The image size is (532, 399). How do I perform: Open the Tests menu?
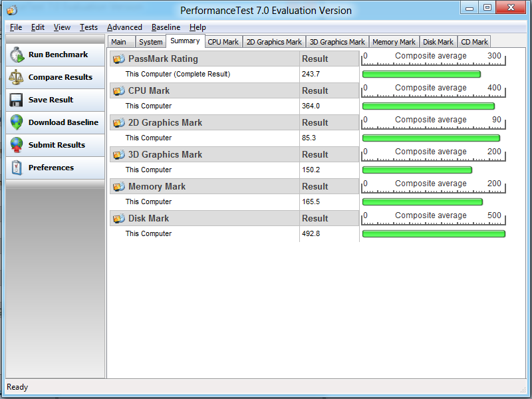pyautogui.click(x=88, y=27)
